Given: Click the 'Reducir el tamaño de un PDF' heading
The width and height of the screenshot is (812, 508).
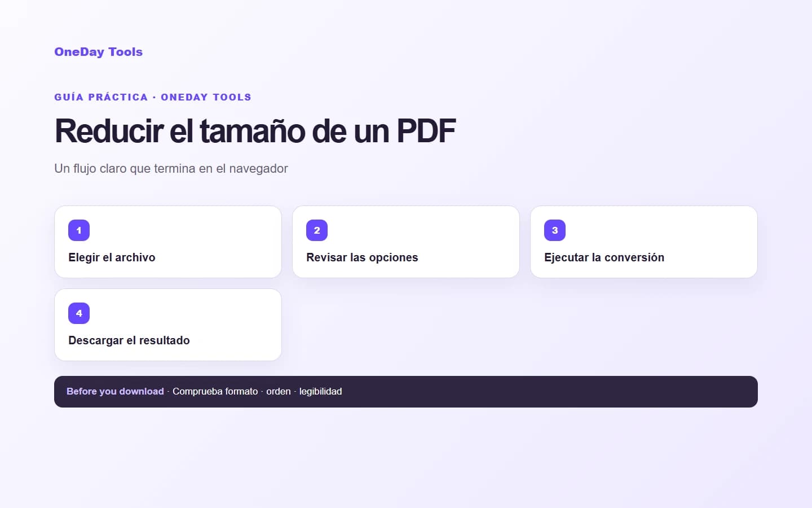Looking at the screenshot, I should click(255, 131).
